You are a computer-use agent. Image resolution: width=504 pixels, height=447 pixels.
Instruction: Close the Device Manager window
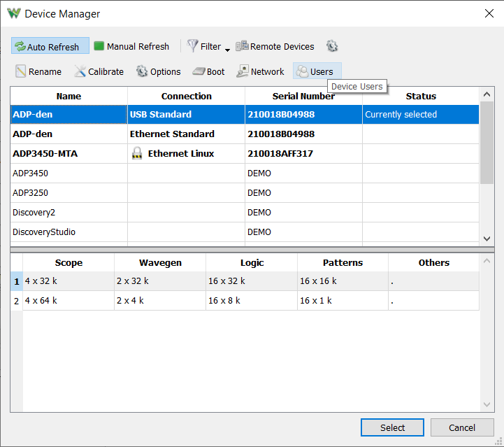tap(489, 13)
